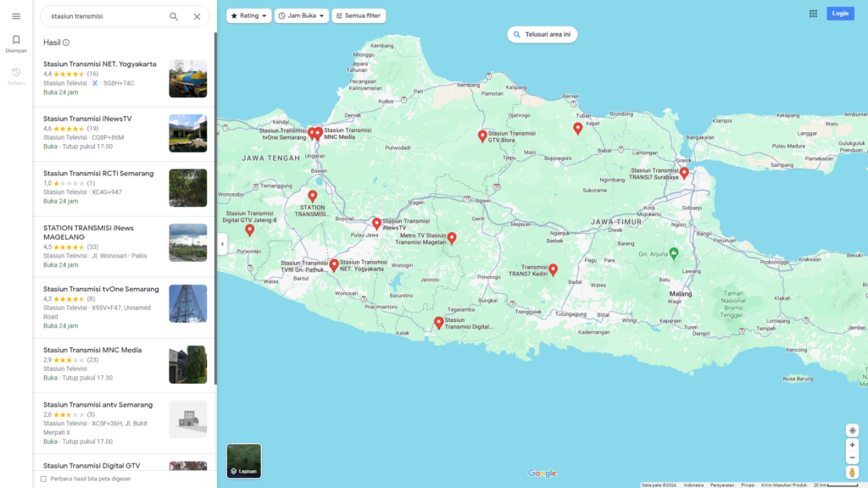Viewport: 868px width, 488px height.
Task: Open the Google apps grid icon
Action: (x=813, y=14)
